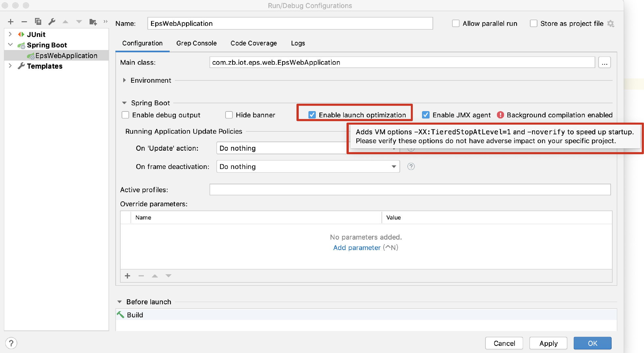Image resolution: width=644 pixels, height=353 pixels.
Task: Collapse the Spring Boot tree node
Action: tap(10, 44)
